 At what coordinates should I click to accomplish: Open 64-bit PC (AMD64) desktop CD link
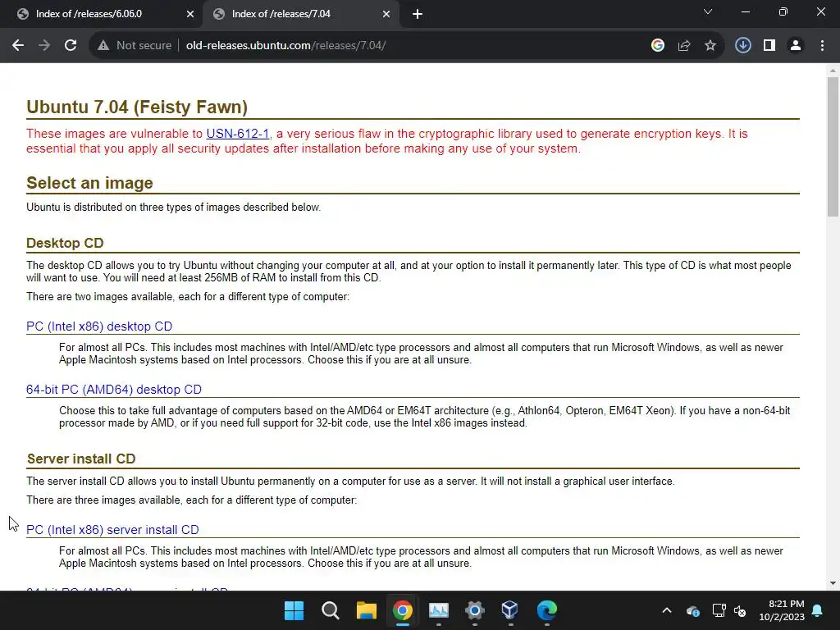click(x=114, y=390)
